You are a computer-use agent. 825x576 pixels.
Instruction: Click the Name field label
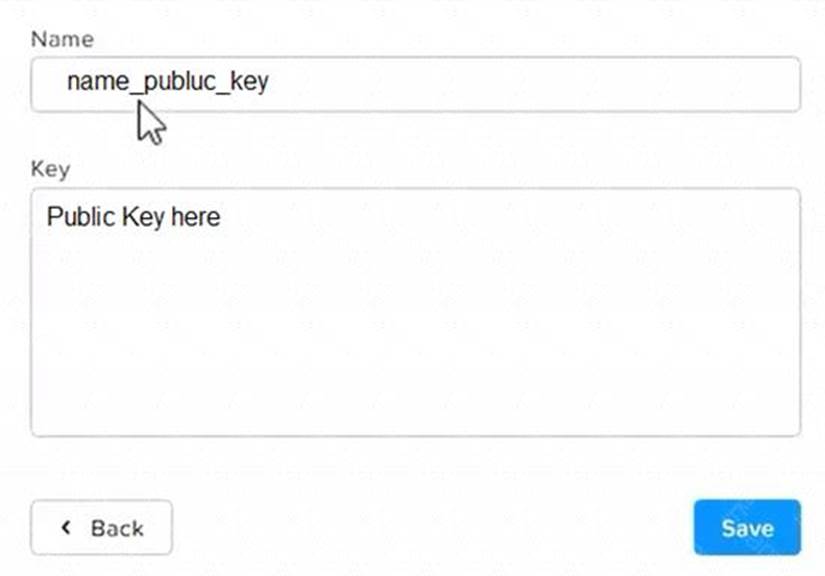coord(62,39)
